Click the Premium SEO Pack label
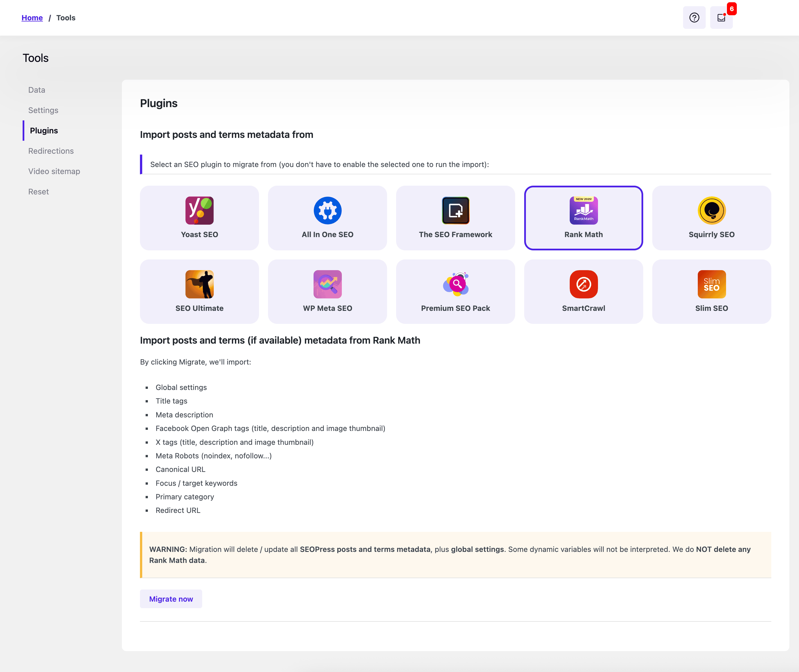 455,308
